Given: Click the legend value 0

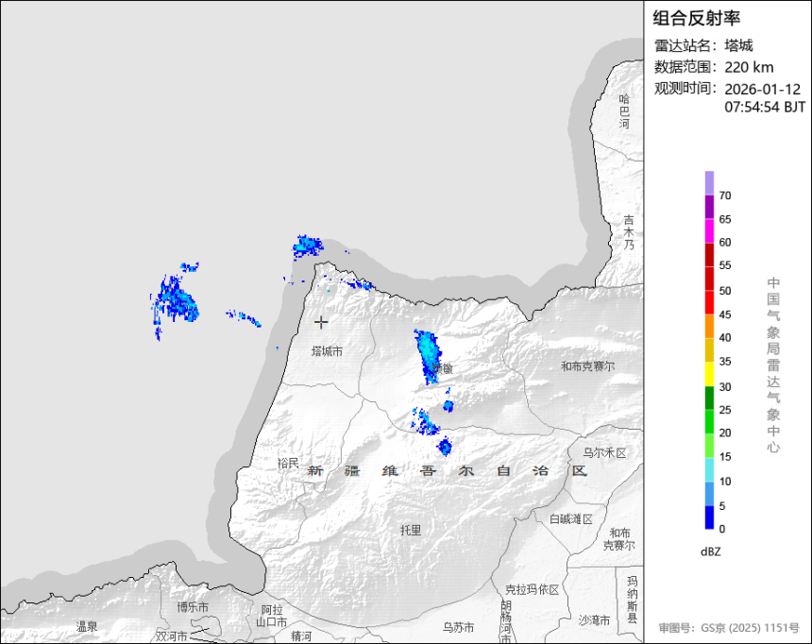Looking at the screenshot, I should 722,529.
